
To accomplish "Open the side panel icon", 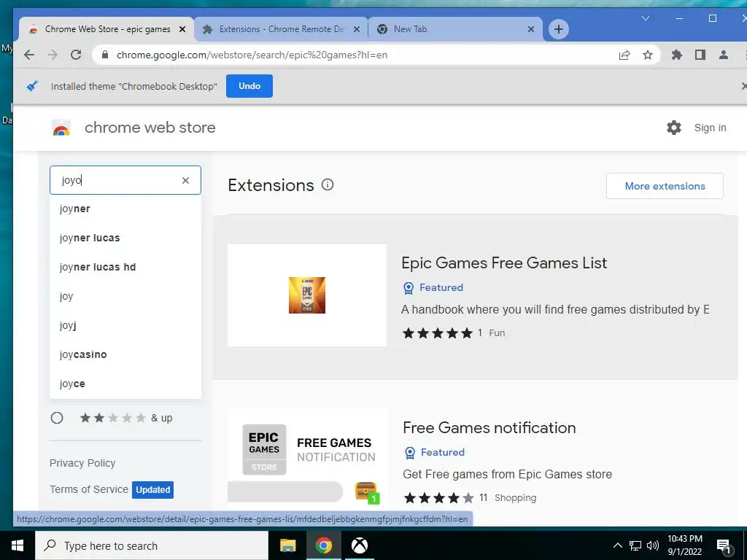I will 700,55.
